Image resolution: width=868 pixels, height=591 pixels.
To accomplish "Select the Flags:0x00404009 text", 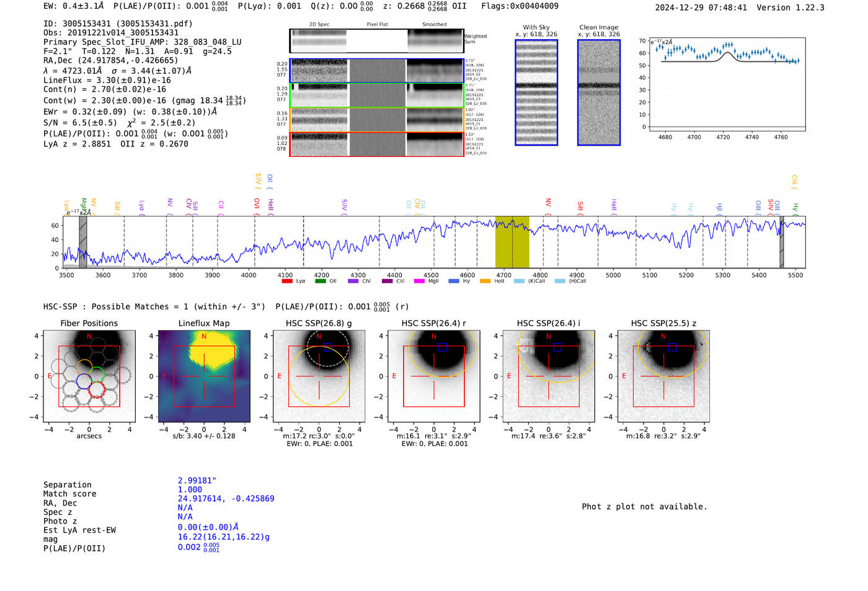I will tap(520, 6).
